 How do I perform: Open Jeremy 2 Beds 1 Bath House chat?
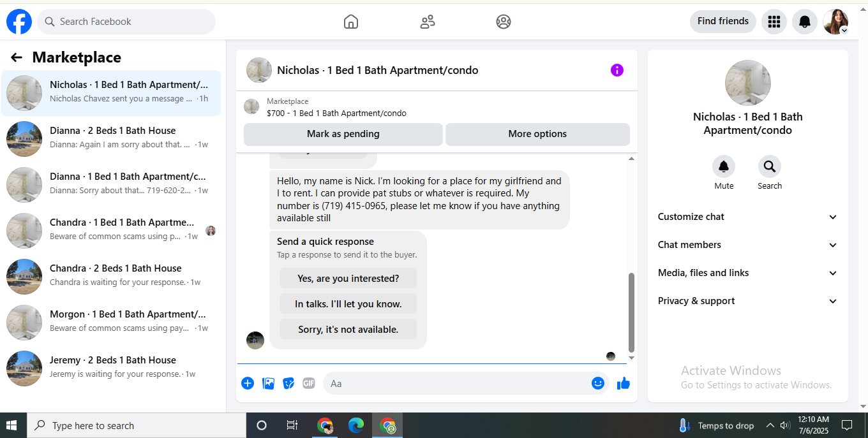[x=111, y=367]
